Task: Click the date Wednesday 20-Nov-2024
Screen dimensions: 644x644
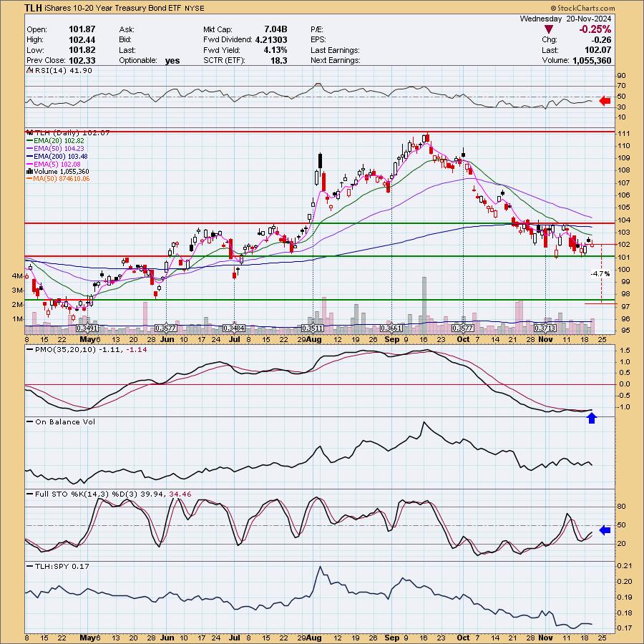Action: coord(565,19)
